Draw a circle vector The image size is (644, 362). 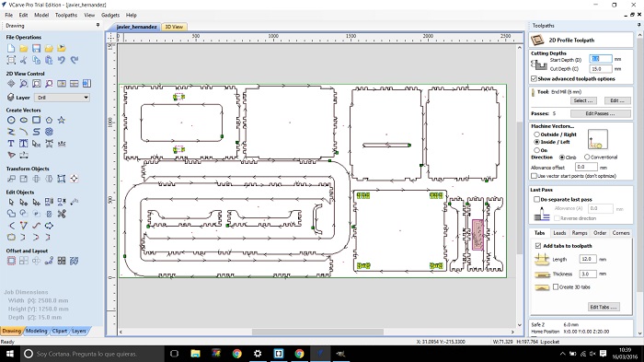point(11,120)
